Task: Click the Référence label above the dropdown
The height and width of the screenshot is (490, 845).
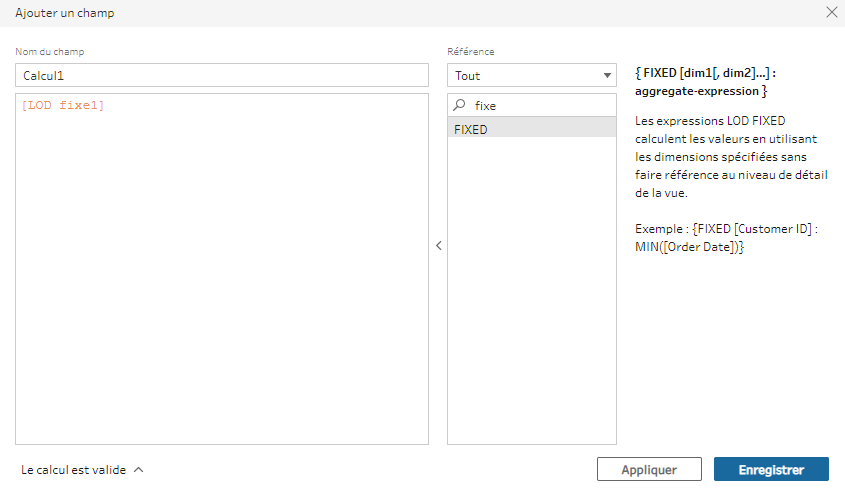Action: (470, 51)
